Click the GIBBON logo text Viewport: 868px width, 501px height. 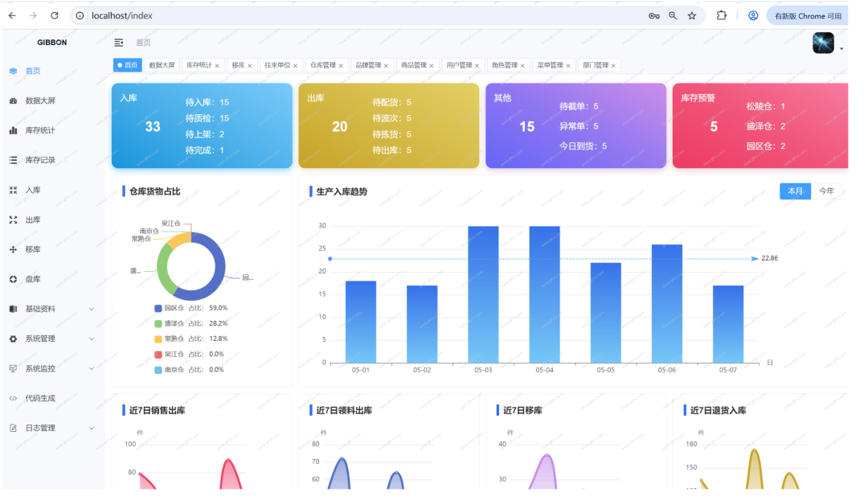[52, 43]
